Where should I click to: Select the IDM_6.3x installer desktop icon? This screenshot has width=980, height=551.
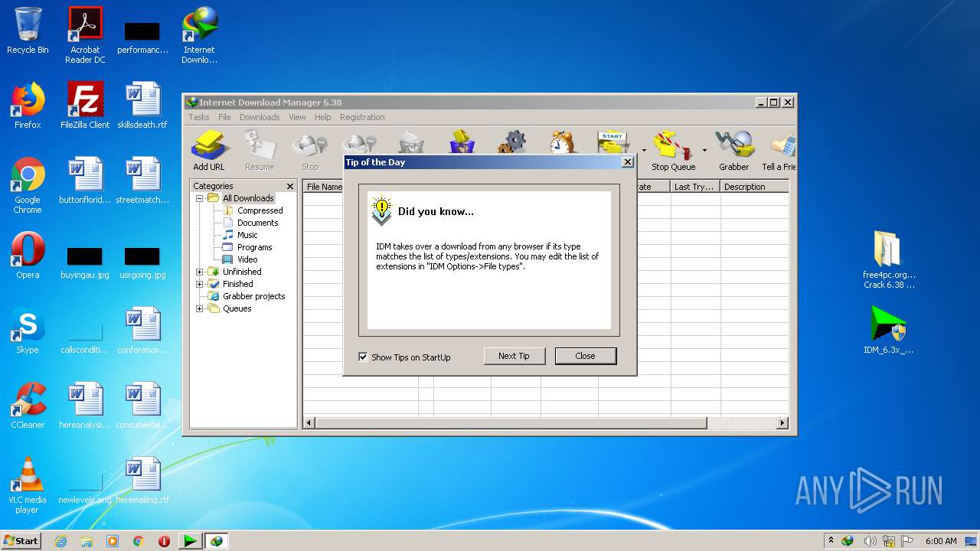[888, 331]
